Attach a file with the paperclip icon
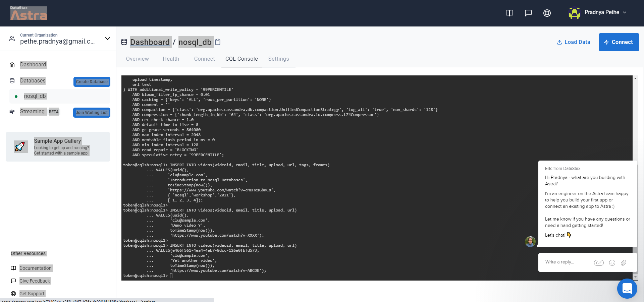This screenshot has height=302, width=644. point(624,263)
